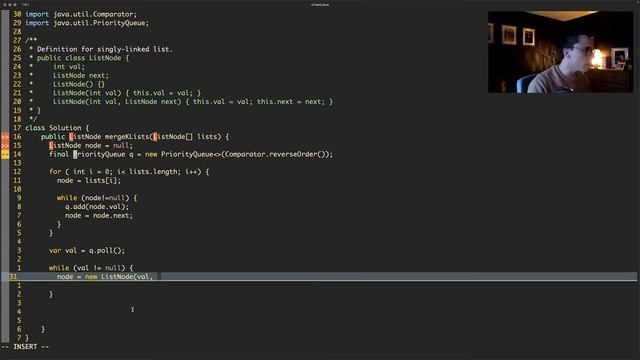Click 'node = node.next;' line
The image size is (640, 360).
[99, 216]
